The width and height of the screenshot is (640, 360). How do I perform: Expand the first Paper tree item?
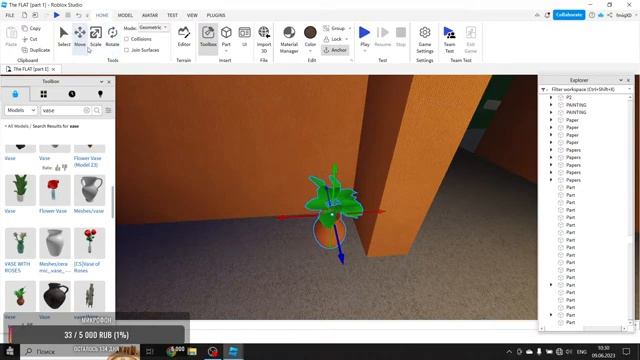pos(551,120)
